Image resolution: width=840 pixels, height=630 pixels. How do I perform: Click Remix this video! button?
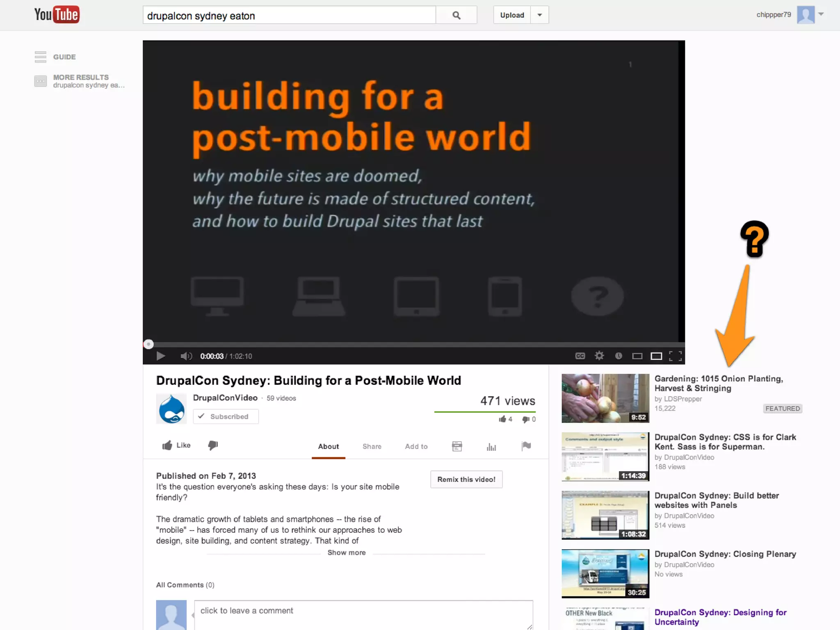pyautogui.click(x=466, y=479)
